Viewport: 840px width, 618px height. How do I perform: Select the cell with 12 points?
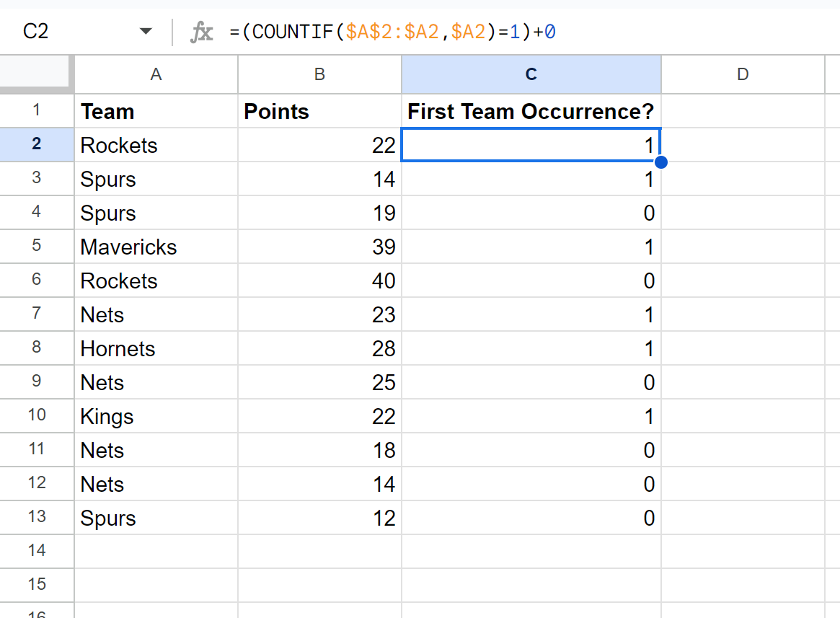click(x=319, y=518)
